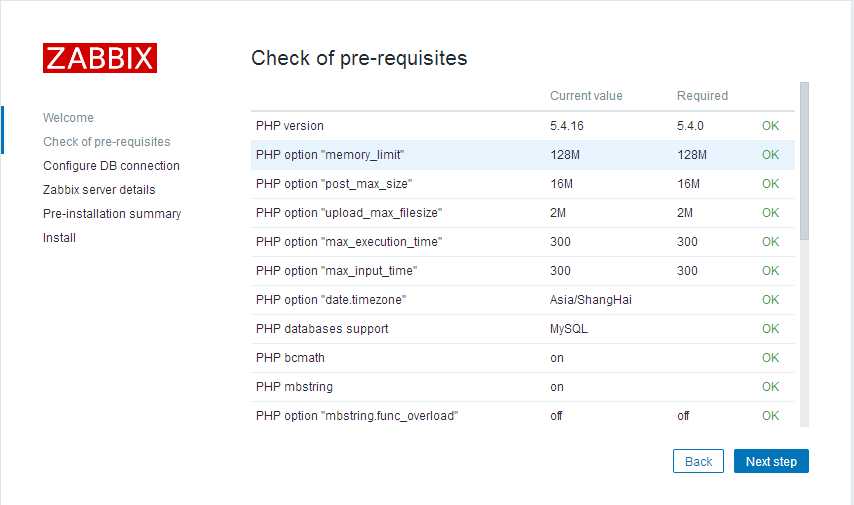Image resolution: width=854 pixels, height=505 pixels.
Task: Go to Pre-installation summary step
Action: [x=112, y=214]
